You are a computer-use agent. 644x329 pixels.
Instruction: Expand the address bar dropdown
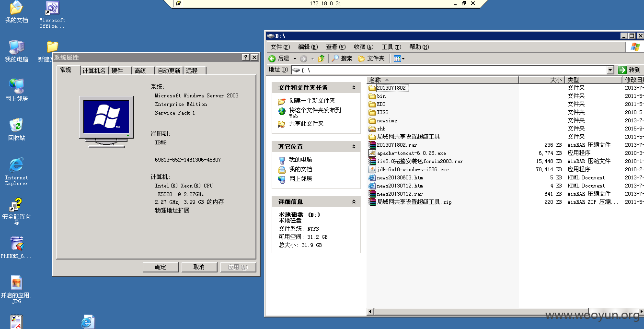(610, 70)
